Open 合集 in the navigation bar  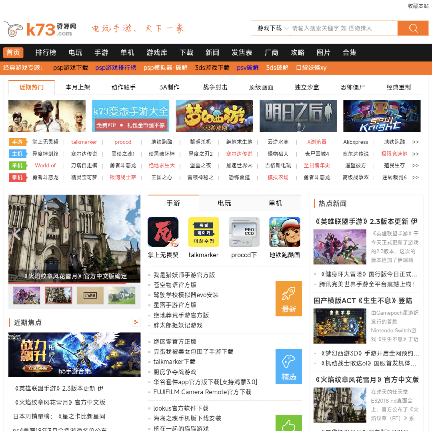click(349, 52)
